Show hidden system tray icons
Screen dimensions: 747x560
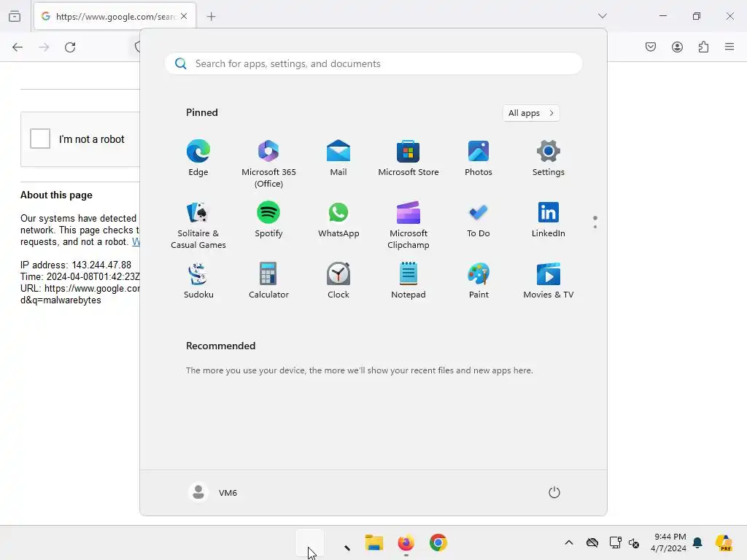(569, 542)
